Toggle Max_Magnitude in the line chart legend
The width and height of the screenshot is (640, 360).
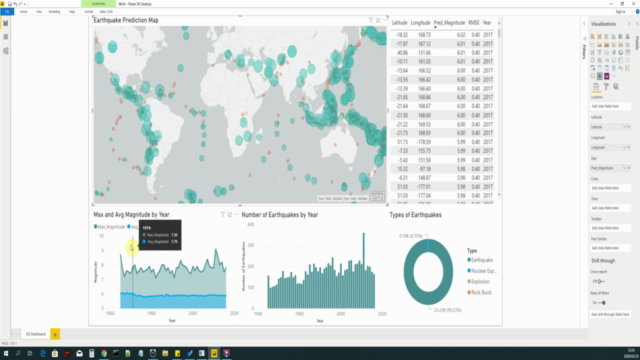109,227
